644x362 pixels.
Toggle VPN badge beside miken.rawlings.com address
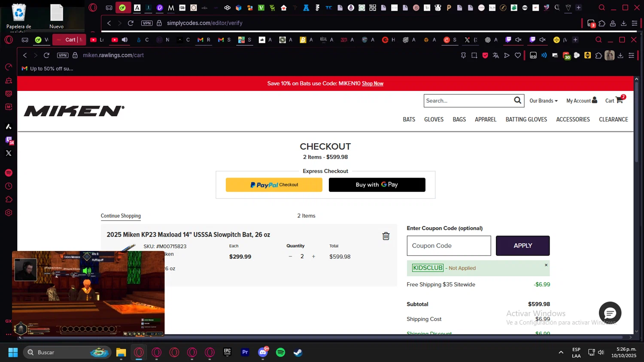63,55
